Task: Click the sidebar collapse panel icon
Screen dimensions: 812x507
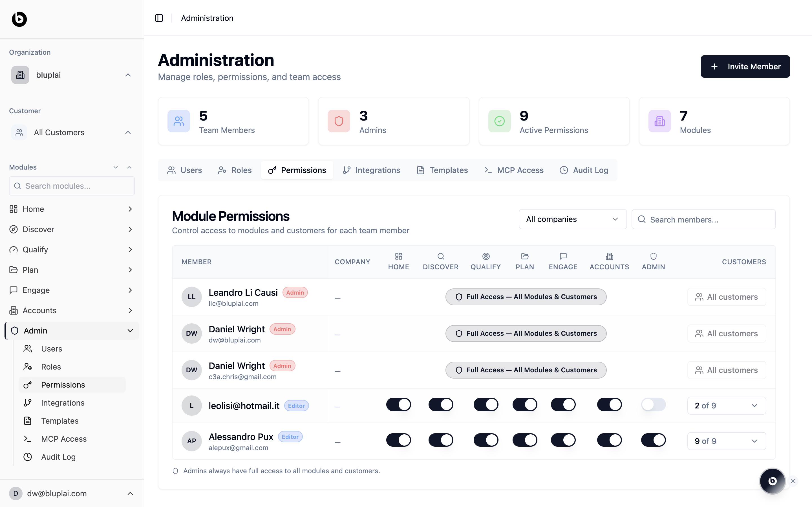Action: point(159,18)
